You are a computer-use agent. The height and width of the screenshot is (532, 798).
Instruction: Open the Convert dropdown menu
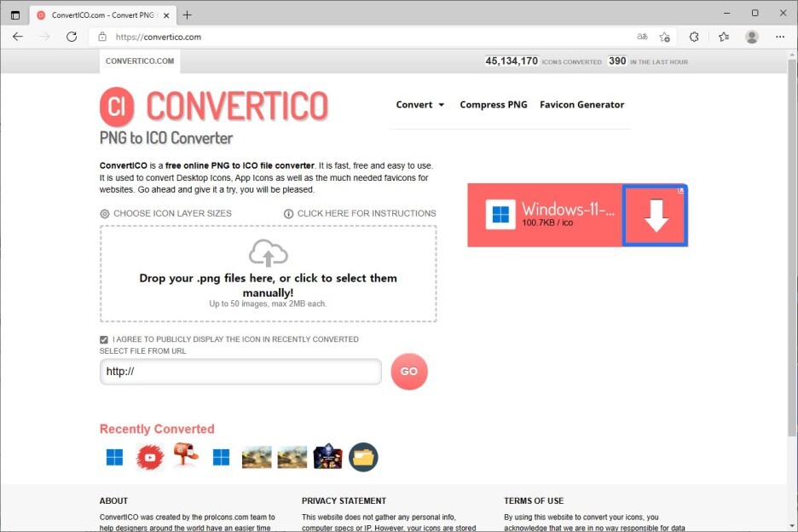click(x=419, y=104)
